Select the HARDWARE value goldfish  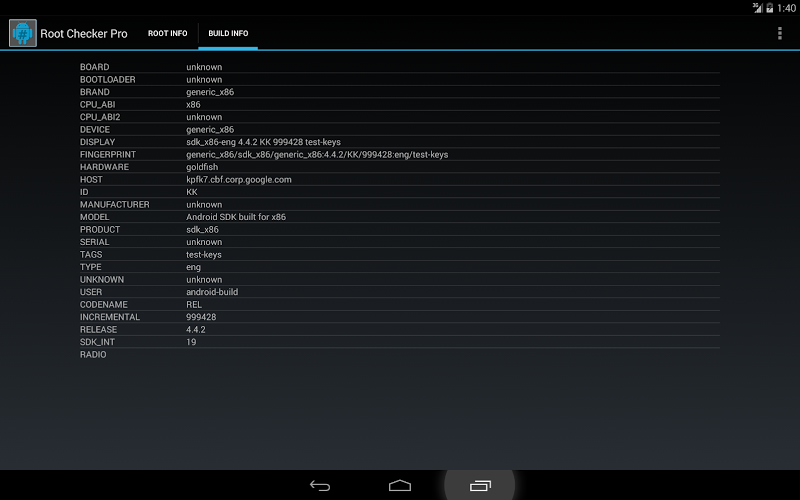click(202, 167)
